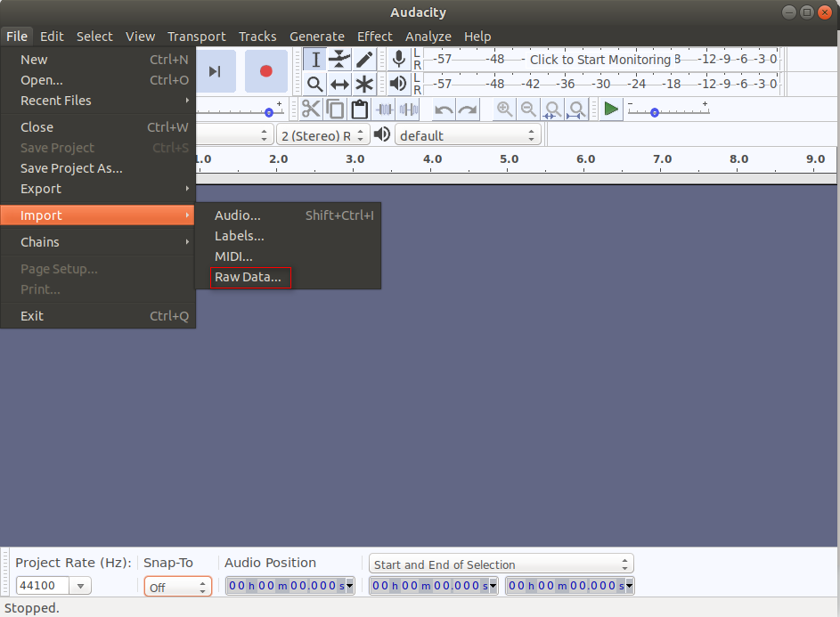This screenshot has width=840, height=617.
Task: Click the playback device speaker icon
Action: (382, 134)
